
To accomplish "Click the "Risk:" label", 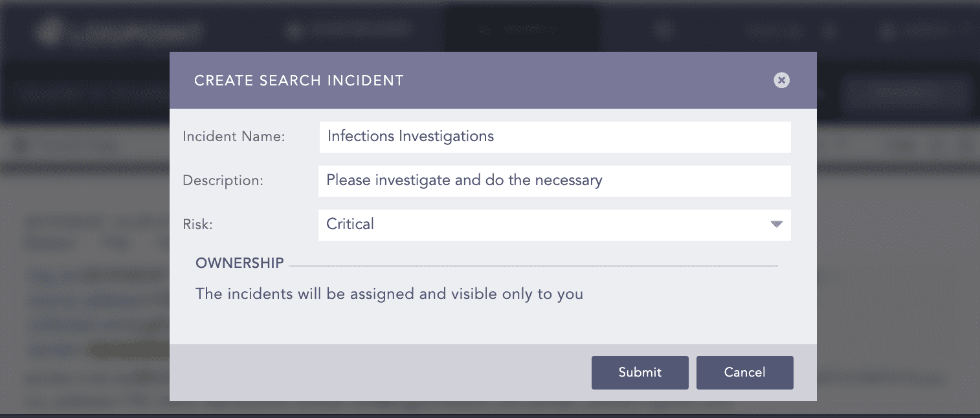I will tap(197, 225).
